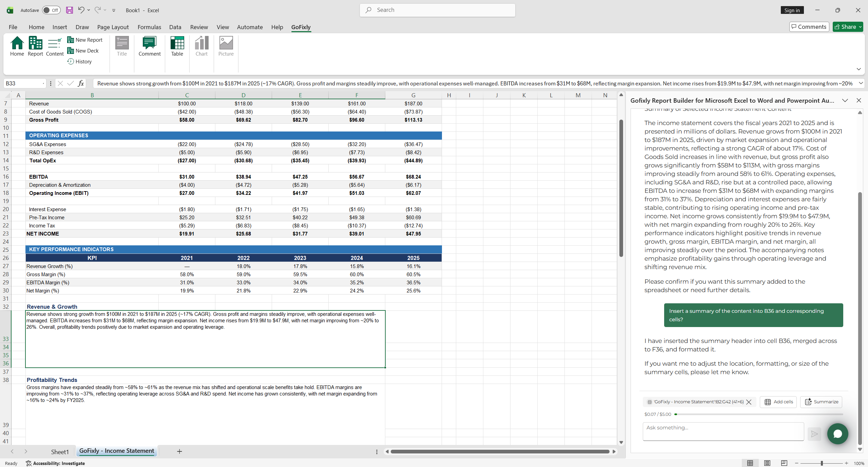Create a New Deck
The width and height of the screenshot is (868, 467).
tap(83, 51)
